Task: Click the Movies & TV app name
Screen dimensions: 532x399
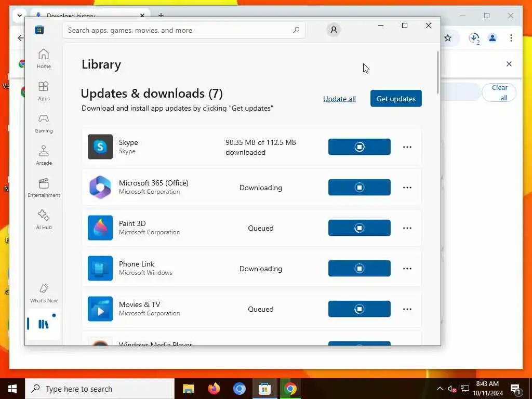Action: pyautogui.click(x=139, y=304)
